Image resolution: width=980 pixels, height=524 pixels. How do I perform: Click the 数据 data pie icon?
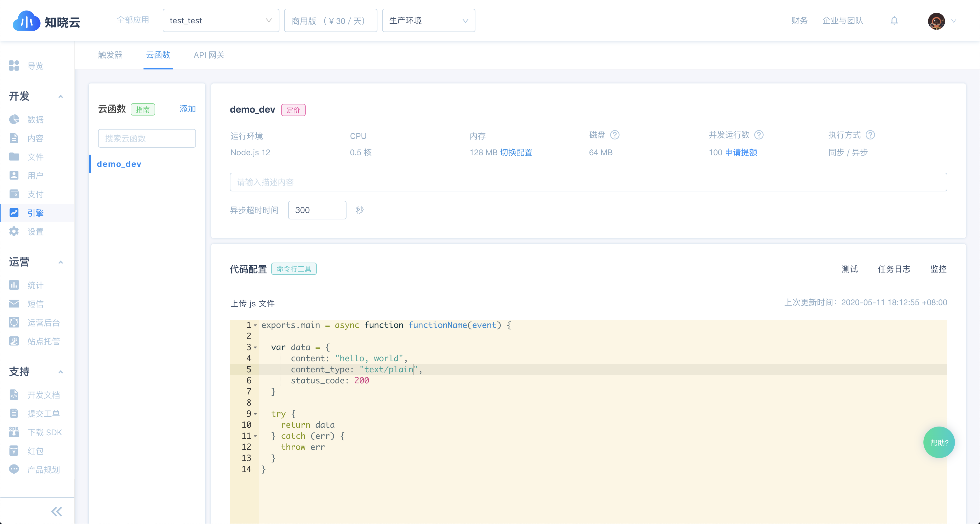tap(14, 120)
